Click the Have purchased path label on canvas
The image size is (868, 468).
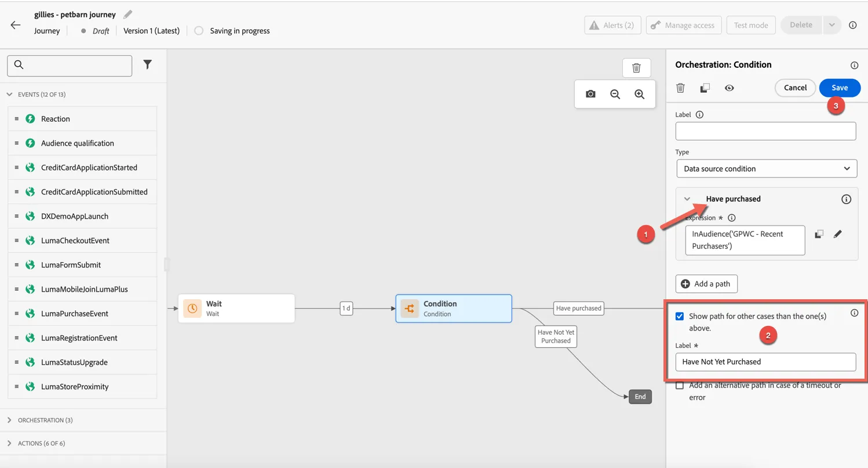click(x=579, y=309)
